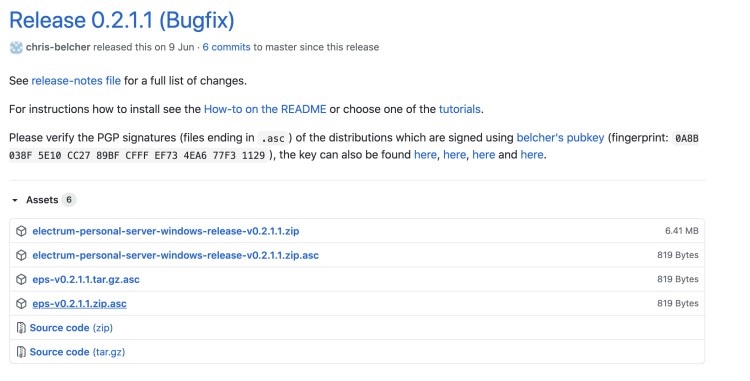Open the release-notes file link
Image resolution: width=750 pixels, height=381 pixels.
pyautogui.click(x=76, y=81)
